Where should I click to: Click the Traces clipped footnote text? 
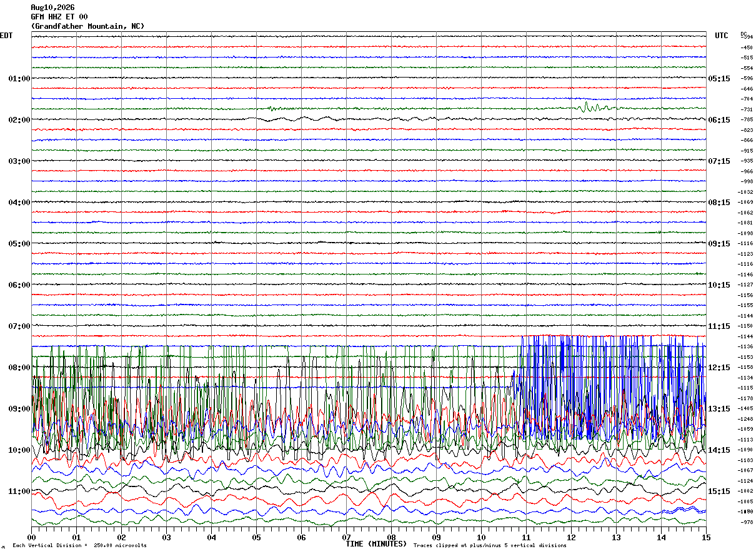click(x=490, y=546)
